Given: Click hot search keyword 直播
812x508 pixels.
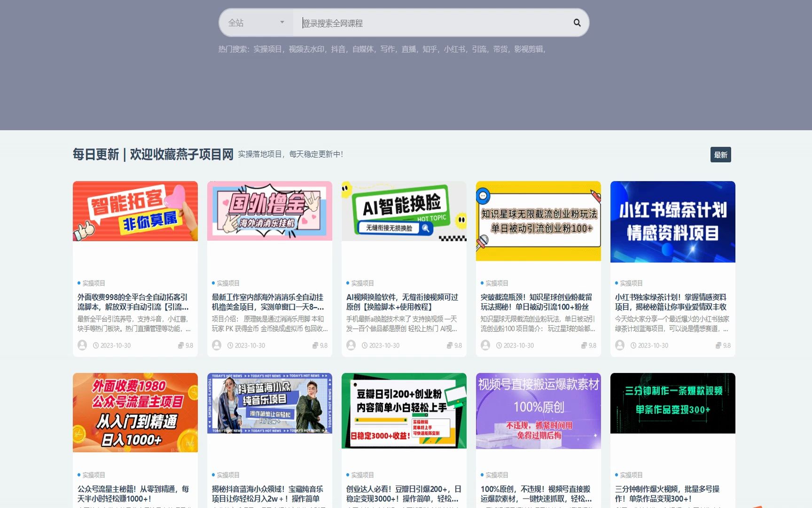Looking at the screenshot, I should tap(408, 49).
